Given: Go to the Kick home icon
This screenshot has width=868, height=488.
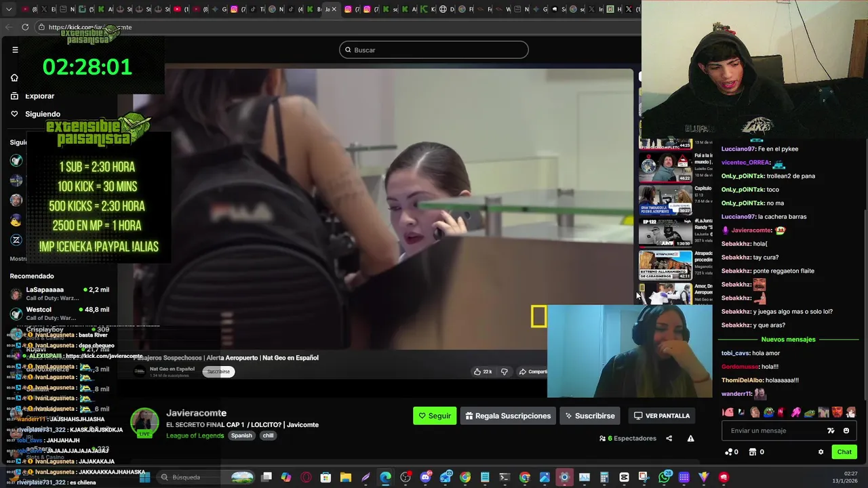Looking at the screenshot, I should (14, 77).
